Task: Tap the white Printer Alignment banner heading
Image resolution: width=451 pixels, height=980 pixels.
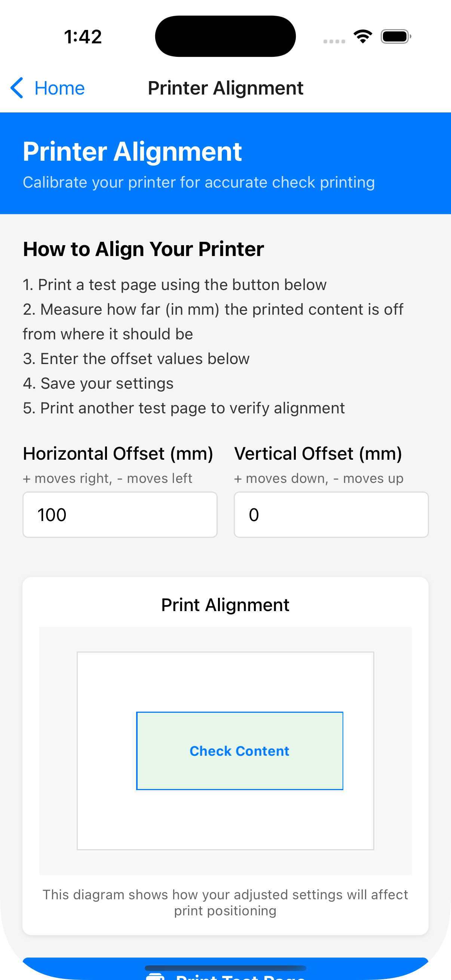Action: [x=132, y=152]
